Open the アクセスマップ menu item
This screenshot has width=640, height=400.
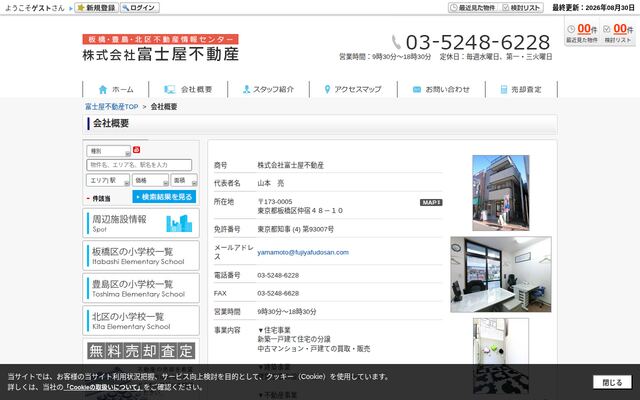point(353,89)
